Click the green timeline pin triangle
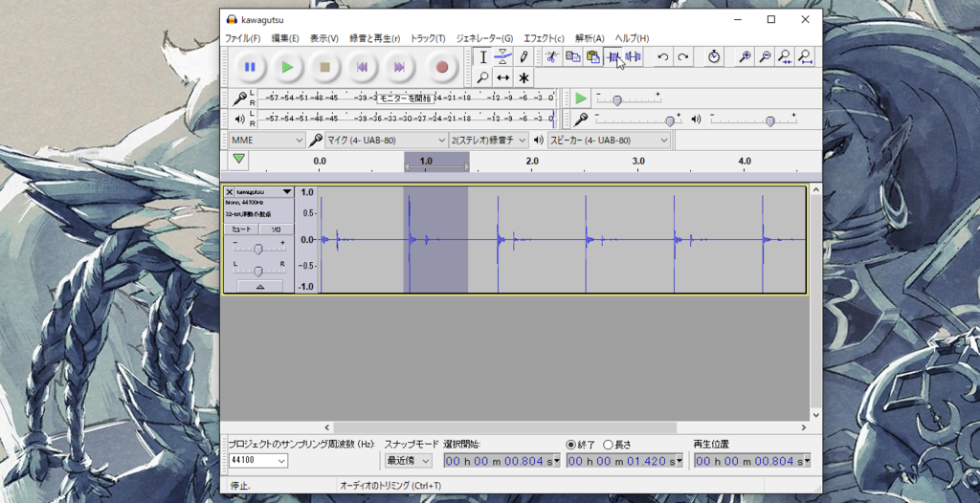The image size is (980, 503). (238, 160)
